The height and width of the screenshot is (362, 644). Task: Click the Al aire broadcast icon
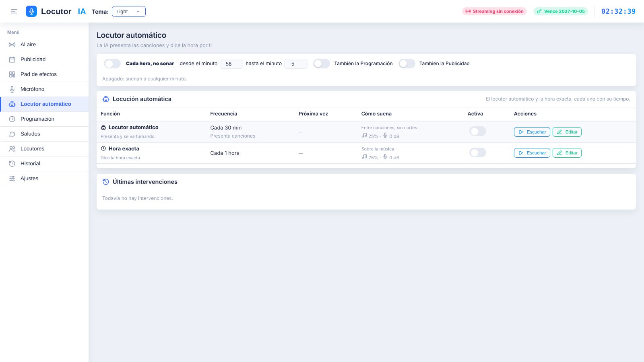coord(12,45)
